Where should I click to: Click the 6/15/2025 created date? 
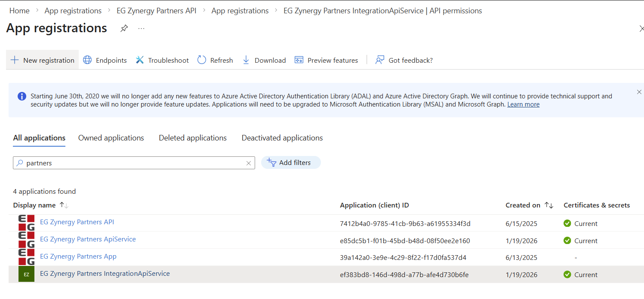pyautogui.click(x=521, y=223)
